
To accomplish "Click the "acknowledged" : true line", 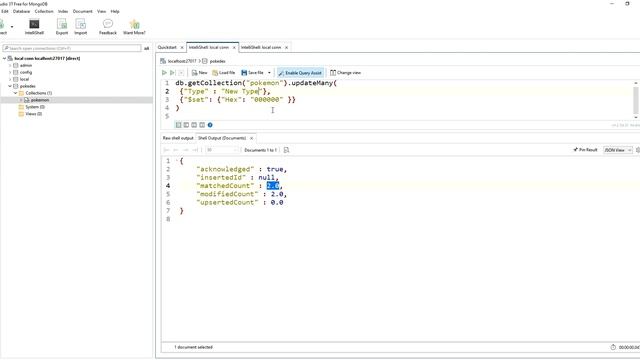I will (x=242, y=169).
